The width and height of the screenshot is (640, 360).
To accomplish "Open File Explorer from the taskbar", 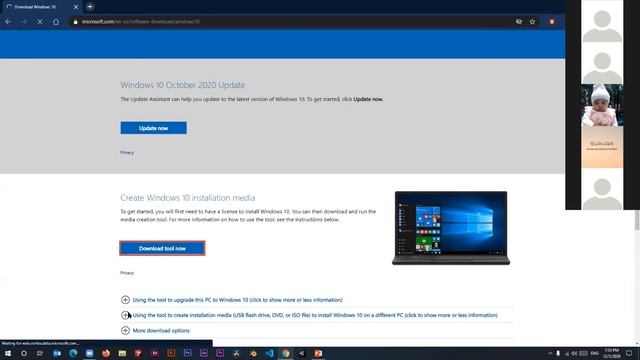I will [122, 353].
